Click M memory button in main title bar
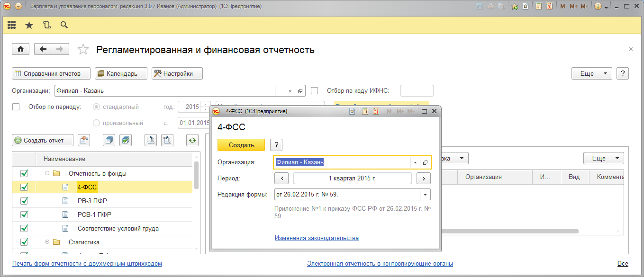This screenshot has width=644, height=277. pos(562,6)
